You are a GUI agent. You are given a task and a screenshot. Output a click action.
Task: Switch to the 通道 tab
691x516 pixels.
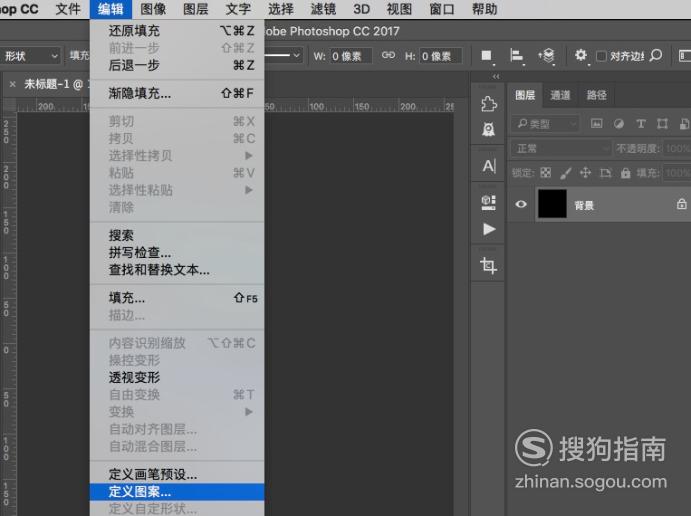coord(560,95)
